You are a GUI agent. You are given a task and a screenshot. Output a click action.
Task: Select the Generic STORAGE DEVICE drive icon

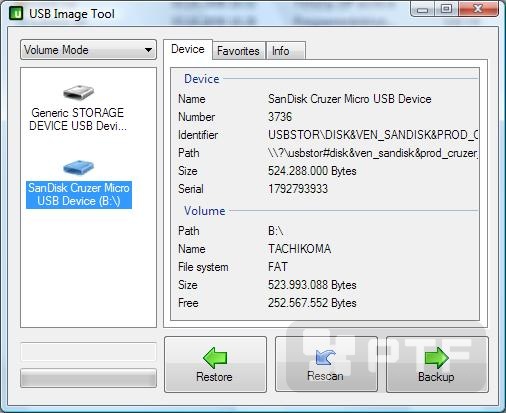click(x=79, y=92)
